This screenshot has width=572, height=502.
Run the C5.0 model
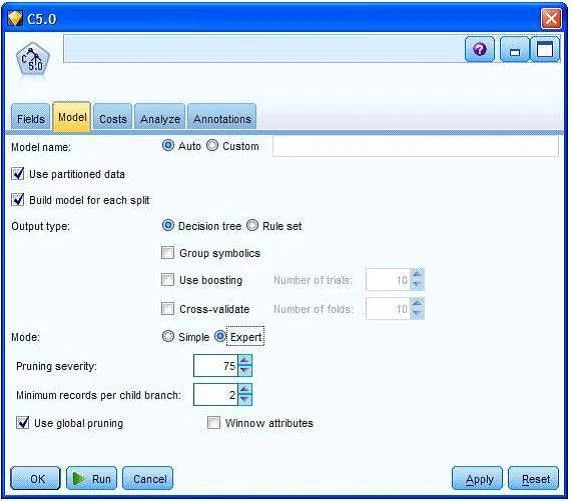(92, 478)
